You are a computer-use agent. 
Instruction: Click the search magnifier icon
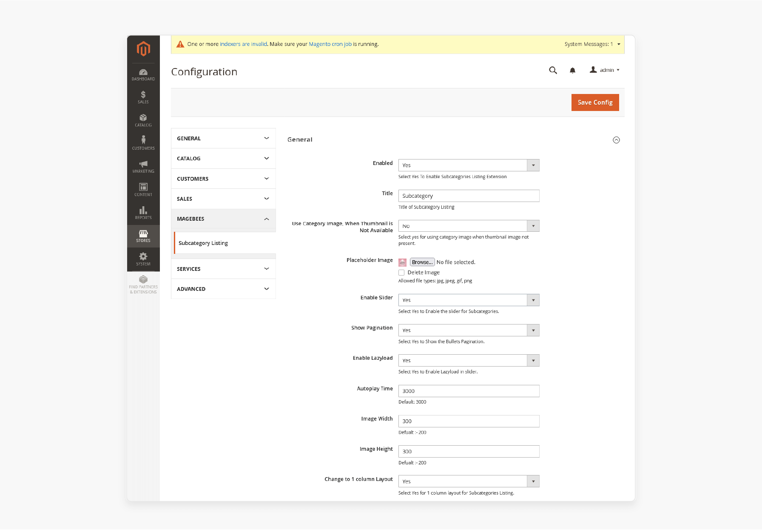553,70
